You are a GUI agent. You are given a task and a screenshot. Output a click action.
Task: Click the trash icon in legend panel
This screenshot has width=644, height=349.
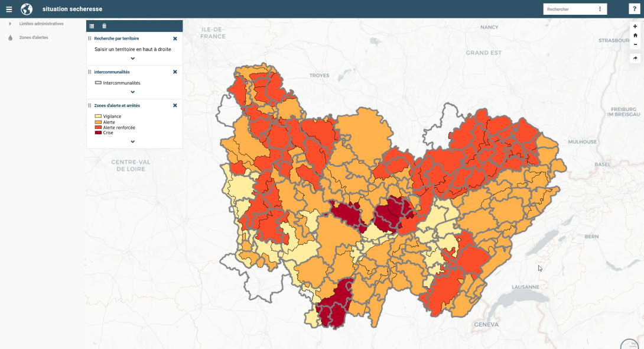pyautogui.click(x=105, y=26)
